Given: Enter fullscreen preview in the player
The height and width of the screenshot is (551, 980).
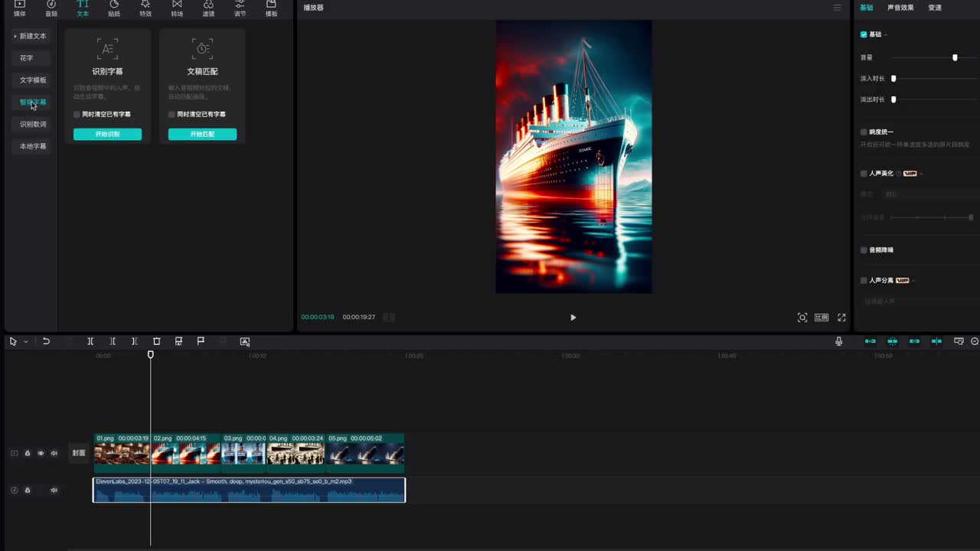Looking at the screenshot, I should click(841, 318).
